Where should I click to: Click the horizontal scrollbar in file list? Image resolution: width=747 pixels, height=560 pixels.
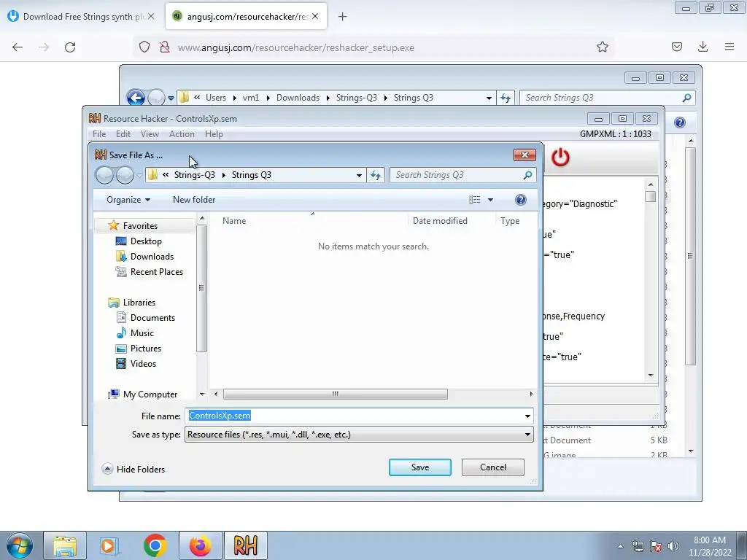[x=336, y=394]
